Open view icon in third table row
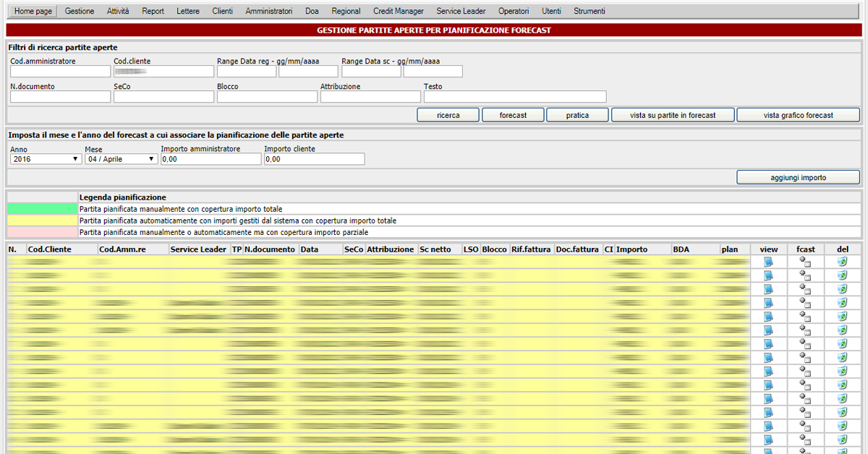Viewport: 868px width, 454px height. coord(769,289)
